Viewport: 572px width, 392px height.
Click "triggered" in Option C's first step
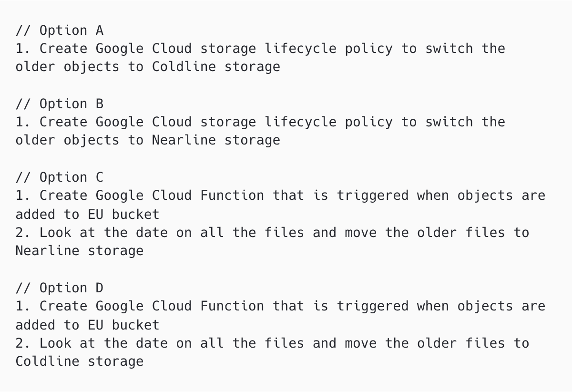373,196
